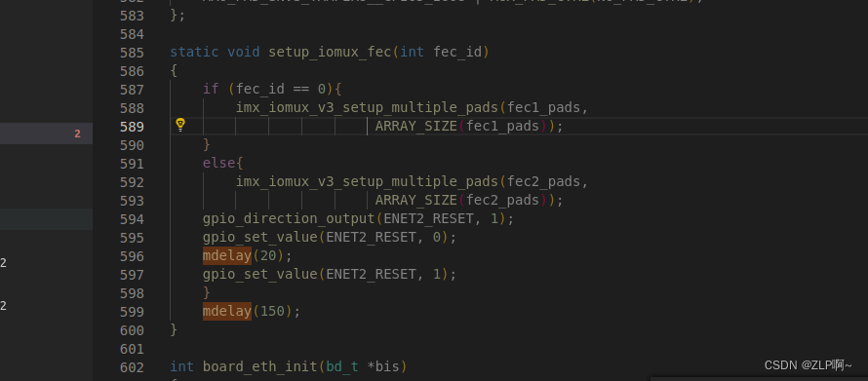Click line number 599 in the gutter
Image resolution: width=868 pixels, height=381 pixels.
(x=132, y=312)
